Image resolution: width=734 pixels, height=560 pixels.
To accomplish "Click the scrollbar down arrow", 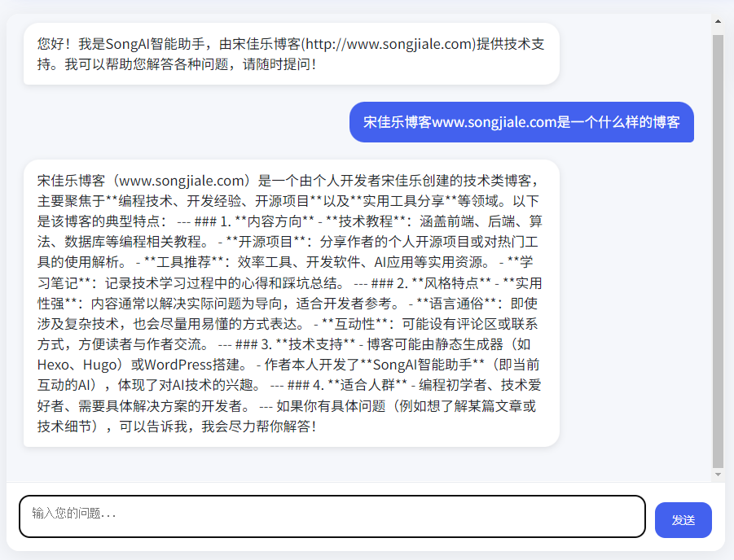I will point(718,474).
